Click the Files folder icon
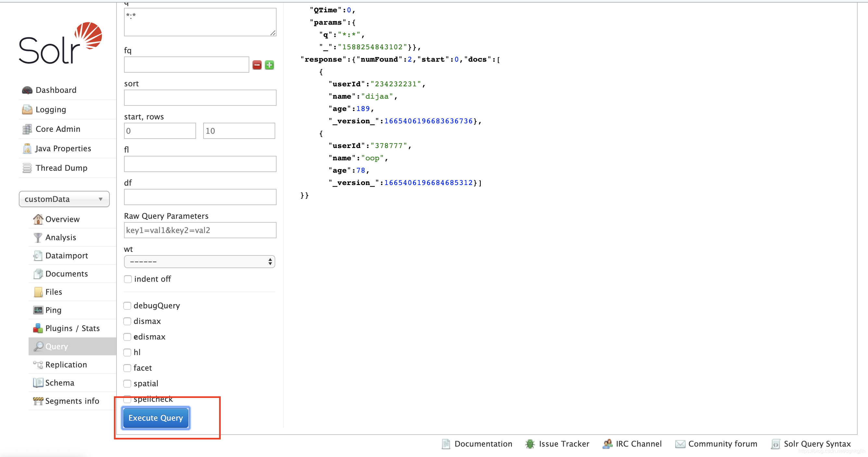The image size is (868, 457). [38, 292]
